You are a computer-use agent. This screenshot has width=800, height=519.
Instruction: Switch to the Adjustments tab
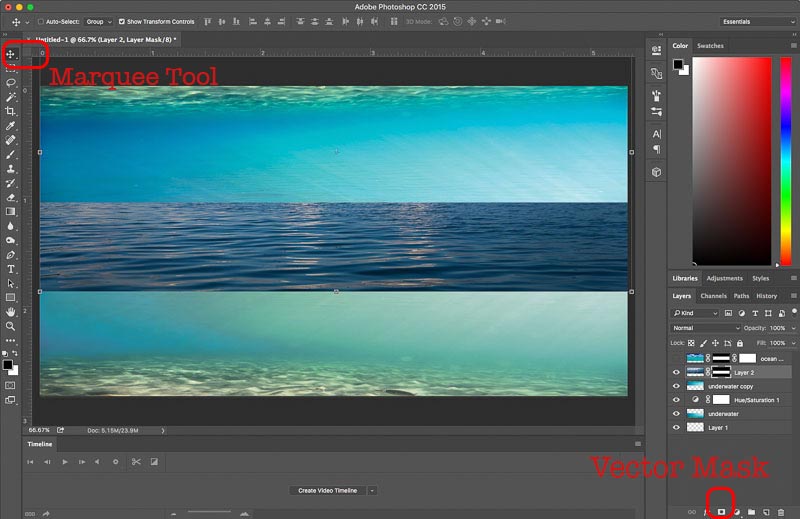coord(724,278)
